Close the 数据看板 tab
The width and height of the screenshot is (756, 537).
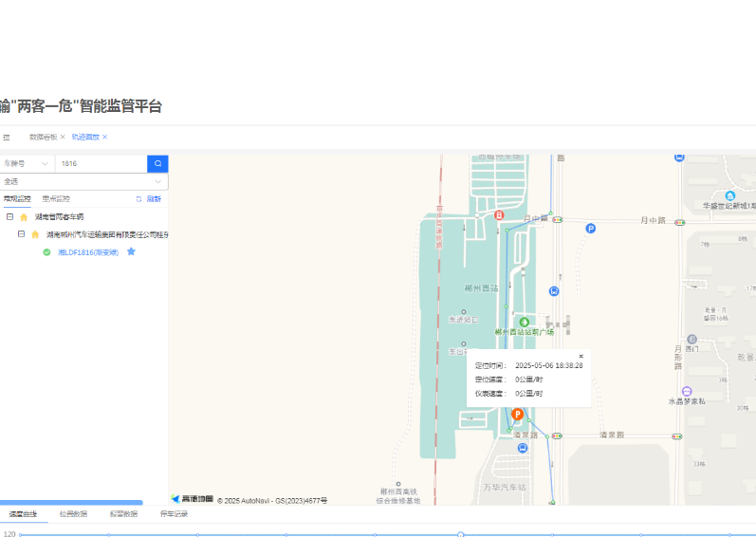pos(63,137)
